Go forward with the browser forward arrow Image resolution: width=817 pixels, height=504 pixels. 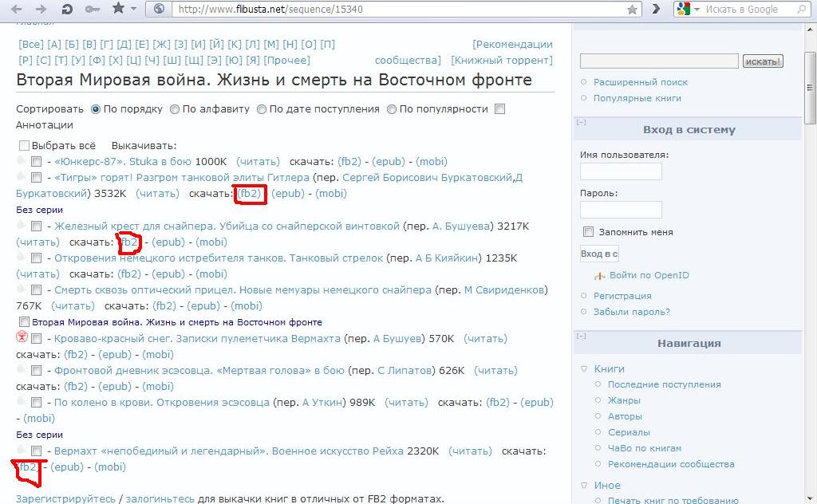point(41,9)
